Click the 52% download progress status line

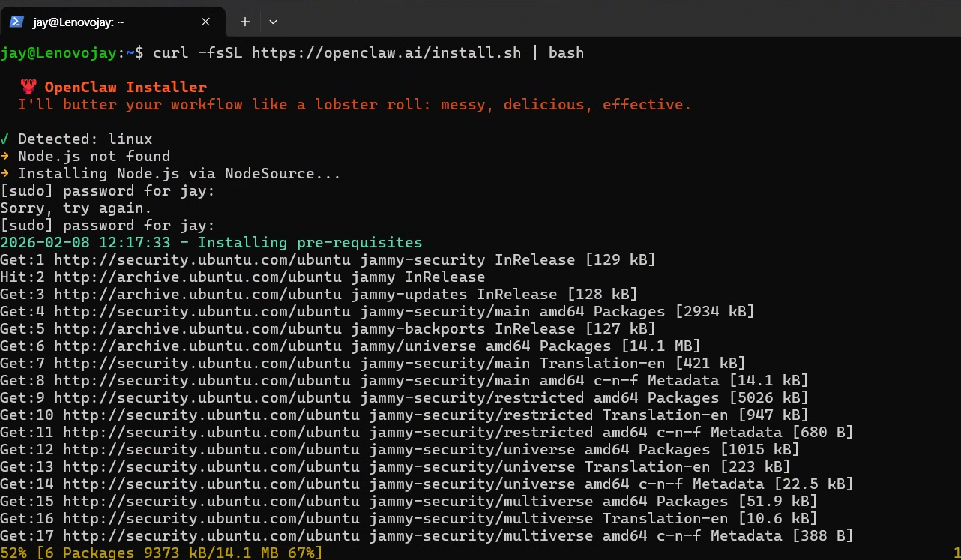tap(161, 553)
